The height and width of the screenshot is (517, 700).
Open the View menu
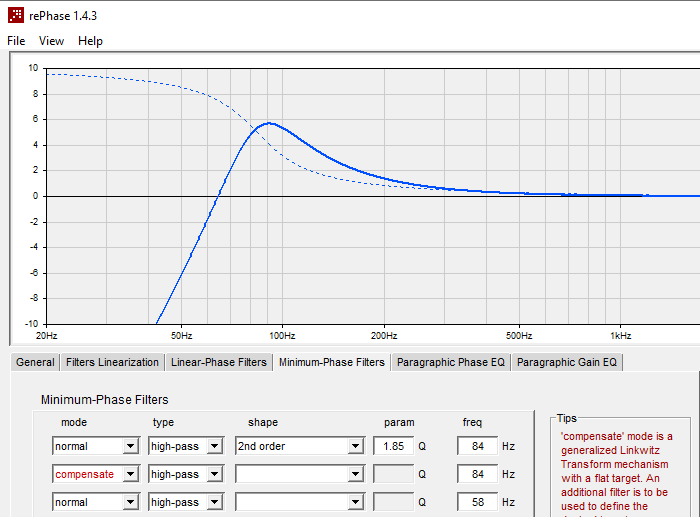51,41
